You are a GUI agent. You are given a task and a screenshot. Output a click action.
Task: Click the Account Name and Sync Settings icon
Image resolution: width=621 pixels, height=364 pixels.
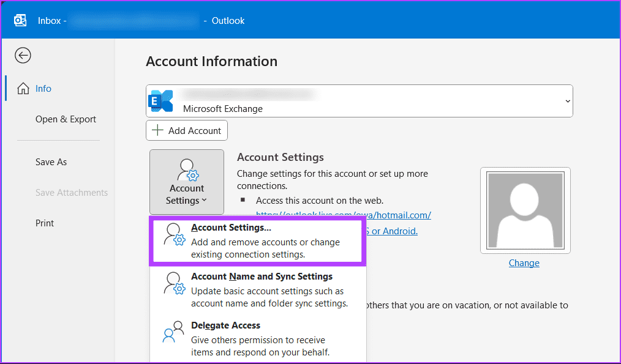click(175, 283)
